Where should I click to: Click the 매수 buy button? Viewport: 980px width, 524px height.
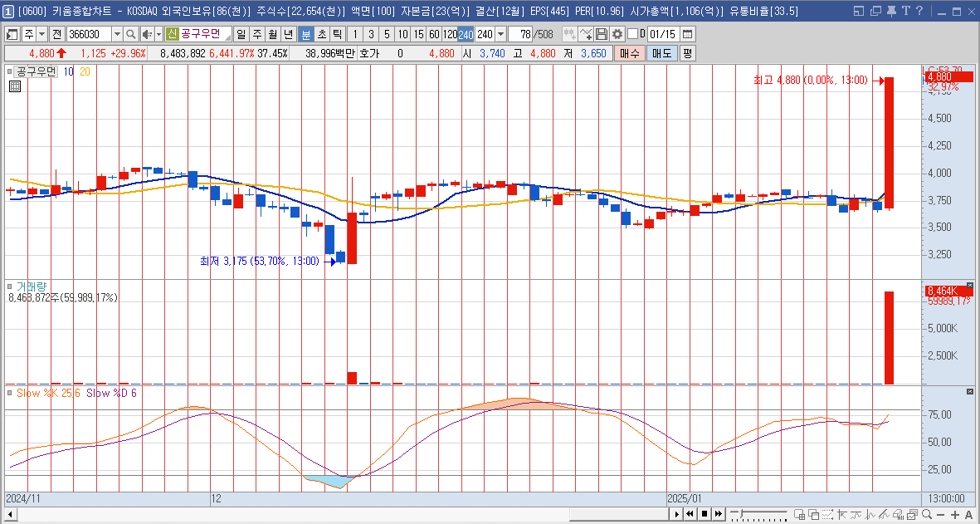pyautogui.click(x=629, y=53)
